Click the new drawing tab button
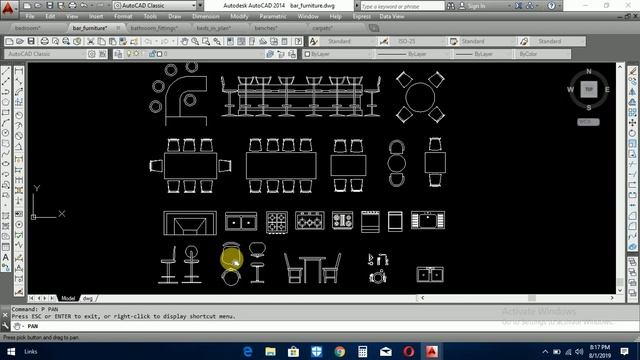 [x=374, y=28]
